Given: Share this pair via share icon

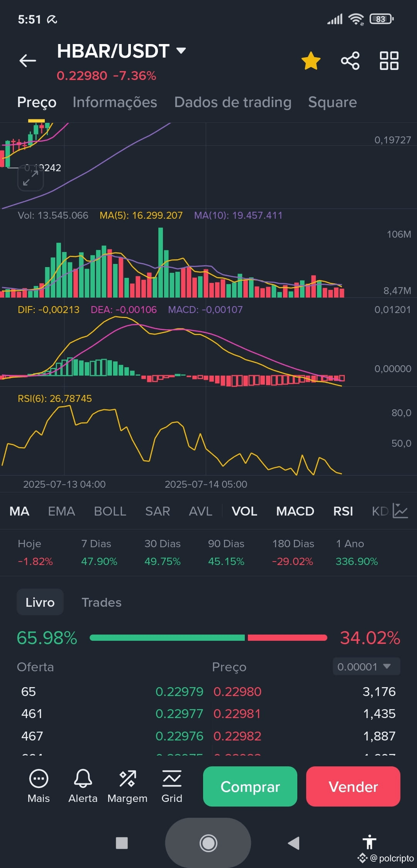Looking at the screenshot, I should pos(350,61).
